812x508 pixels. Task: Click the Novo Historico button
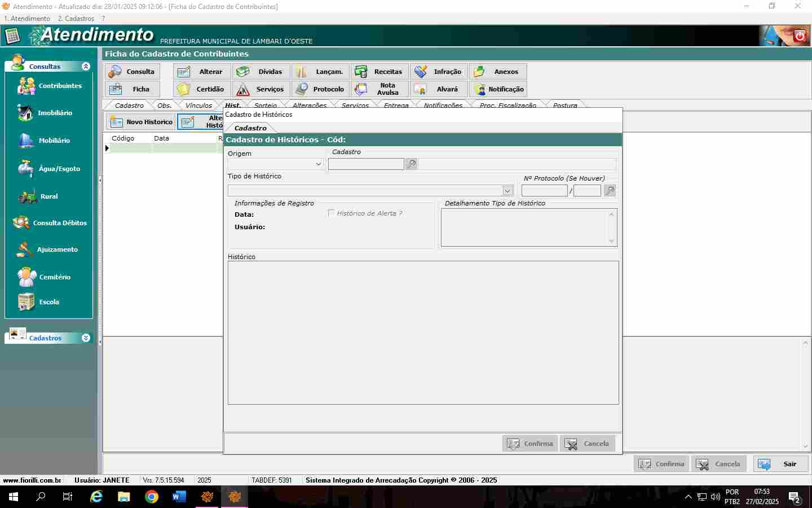141,122
